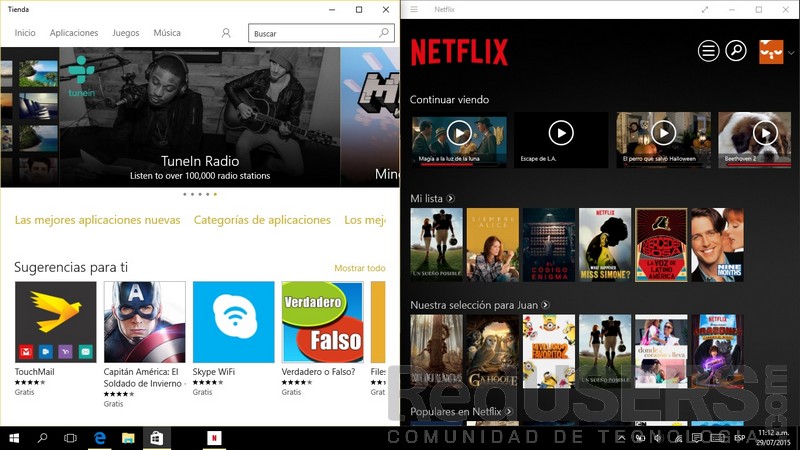
Task: Open the Netflix circular menu icon
Action: point(709,51)
